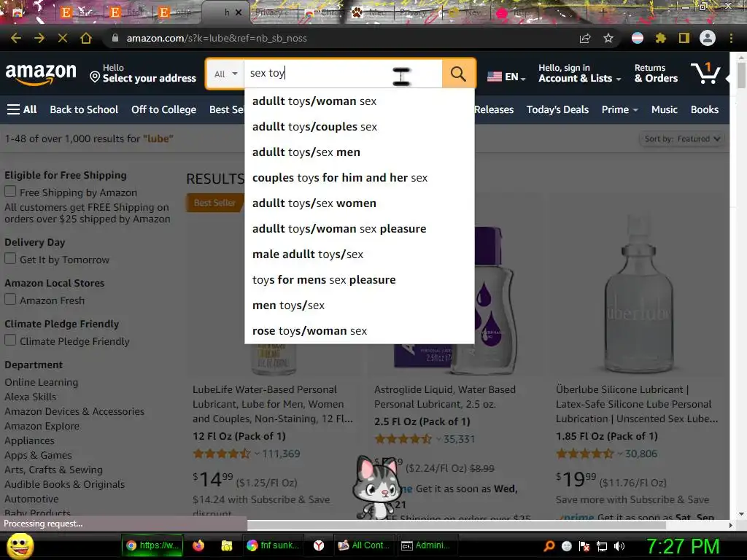Open the shopping cart
This screenshot has width=747, height=560.
click(x=705, y=74)
